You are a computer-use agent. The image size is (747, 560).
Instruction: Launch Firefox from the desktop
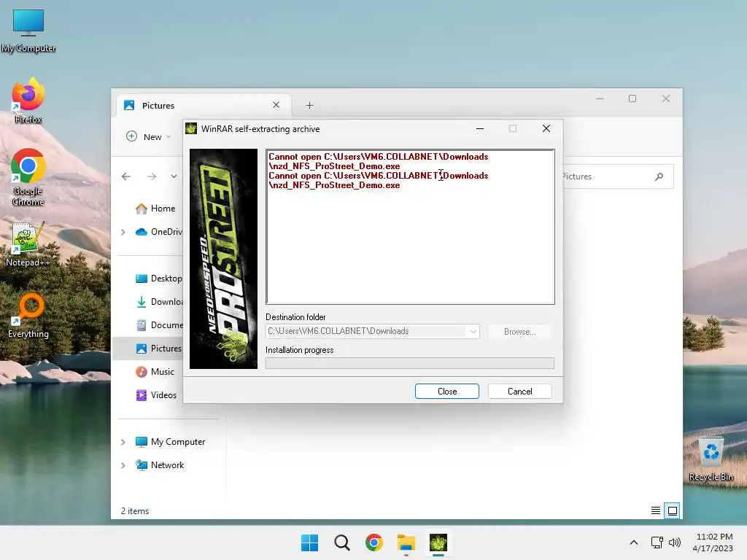coord(28,101)
